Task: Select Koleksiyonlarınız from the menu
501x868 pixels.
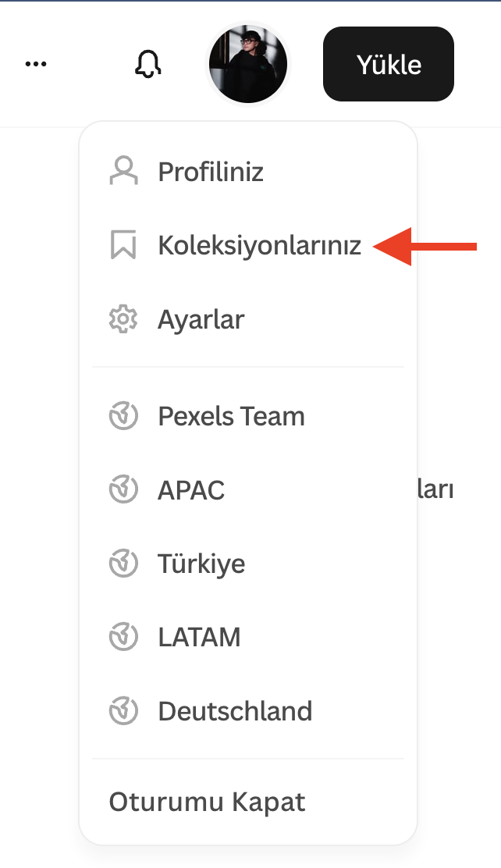Action: point(259,245)
